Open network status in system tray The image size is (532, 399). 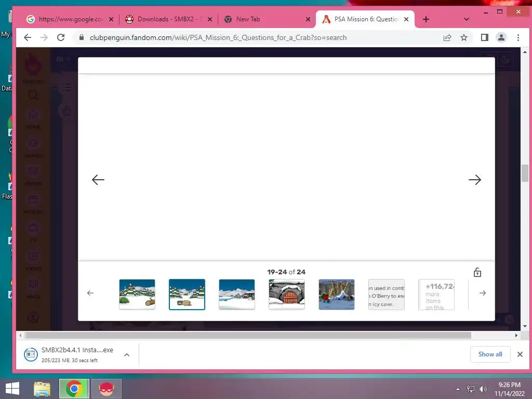[471, 389]
